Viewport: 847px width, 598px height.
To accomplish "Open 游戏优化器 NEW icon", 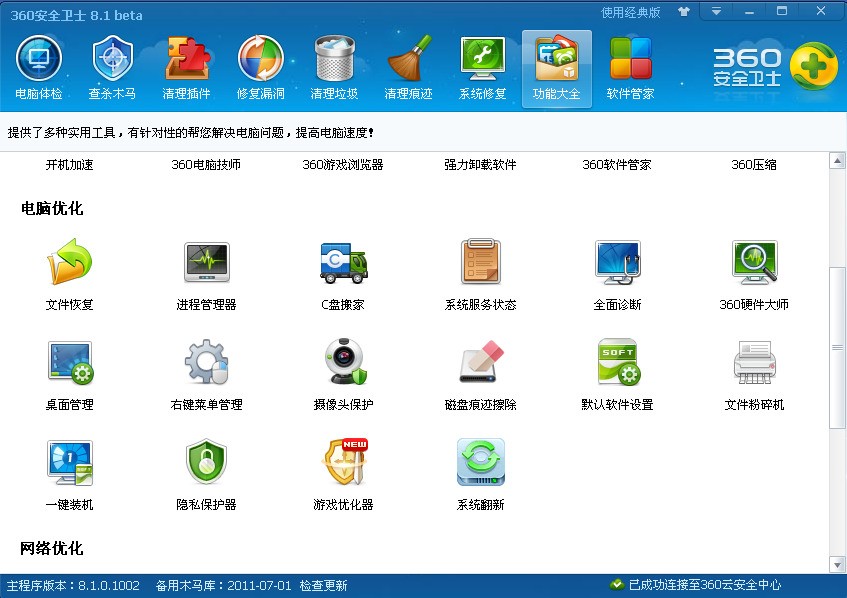I will click(343, 474).
